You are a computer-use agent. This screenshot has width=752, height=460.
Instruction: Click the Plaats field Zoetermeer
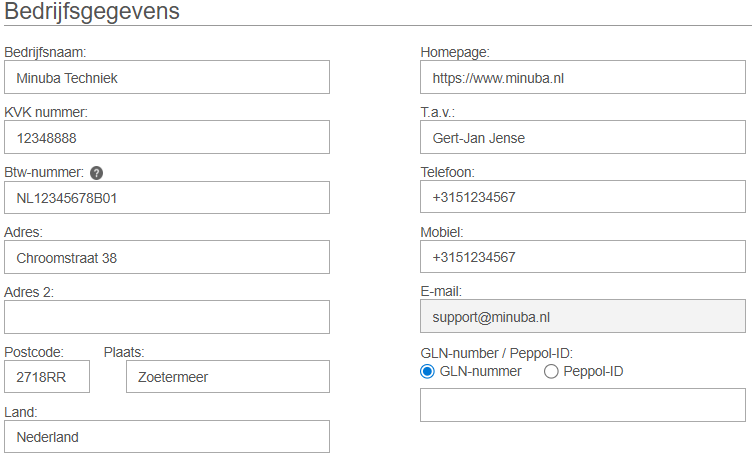point(228,377)
